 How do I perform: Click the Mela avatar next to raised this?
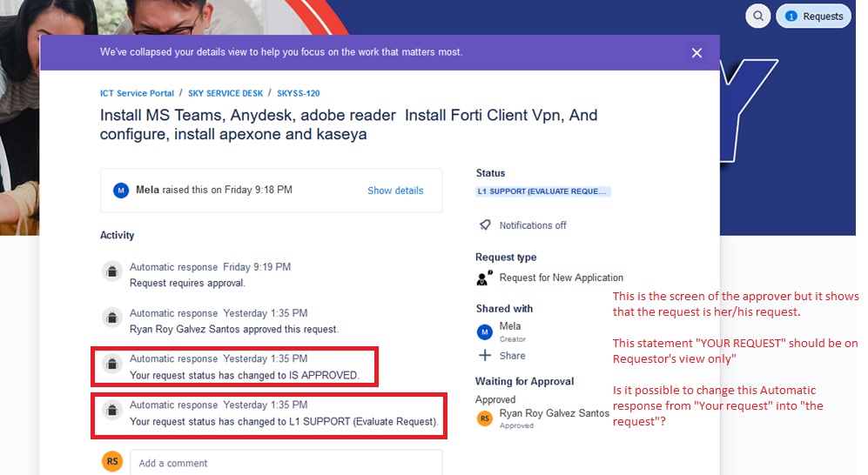121,191
